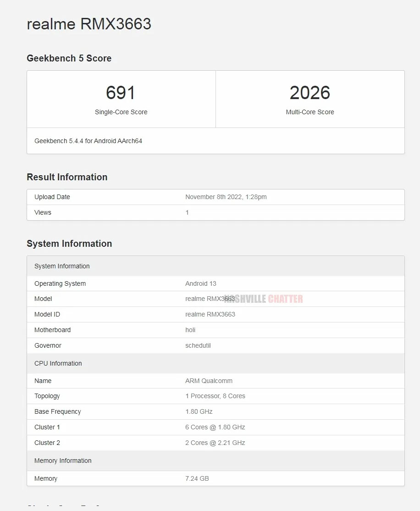
Task: Select the memory value 7.24 GB
Action: coord(197,478)
